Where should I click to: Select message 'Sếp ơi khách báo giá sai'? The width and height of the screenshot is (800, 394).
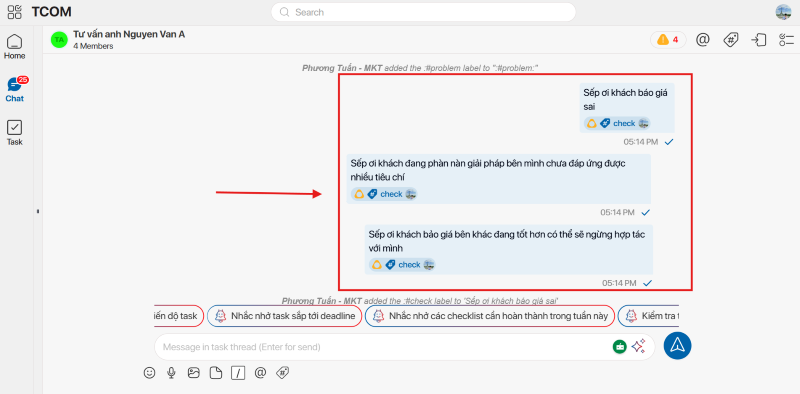click(627, 108)
